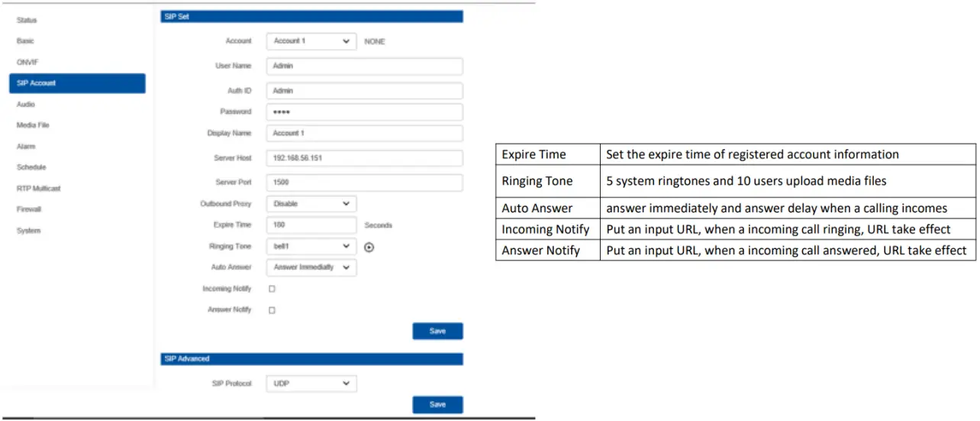
Task: Open the Ringing Tone dropdown
Action: click(x=311, y=247)
